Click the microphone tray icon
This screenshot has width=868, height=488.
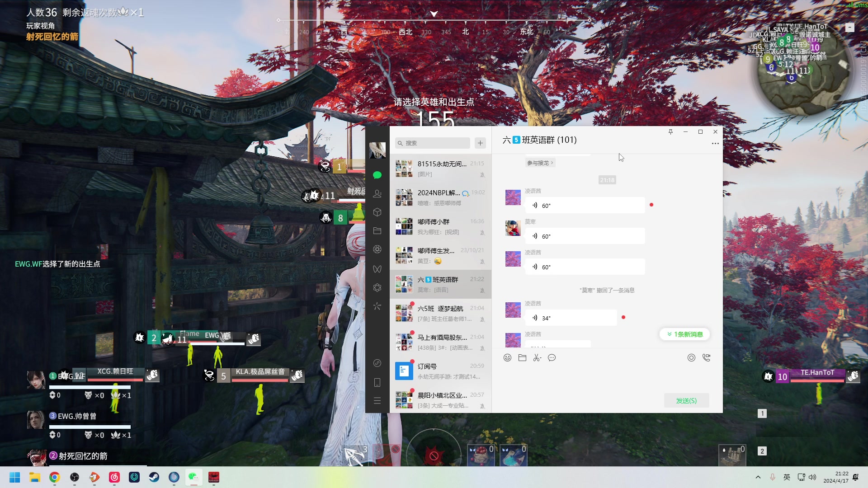click(773, 477)
